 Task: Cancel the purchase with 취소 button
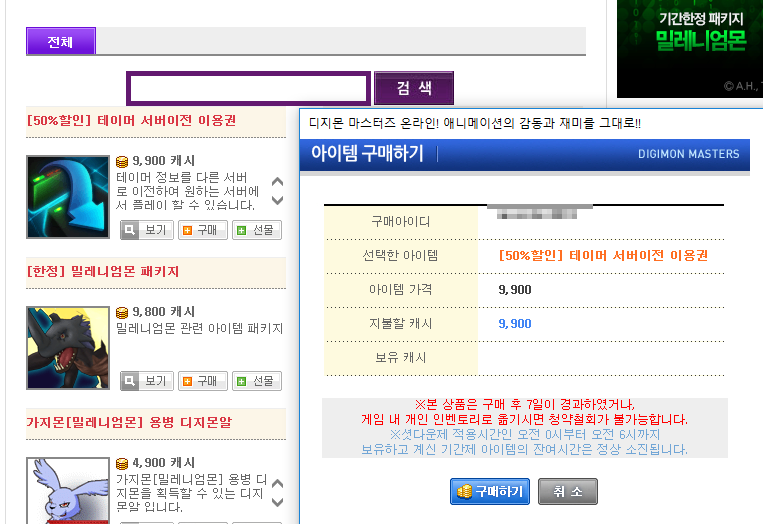[567, 491]
